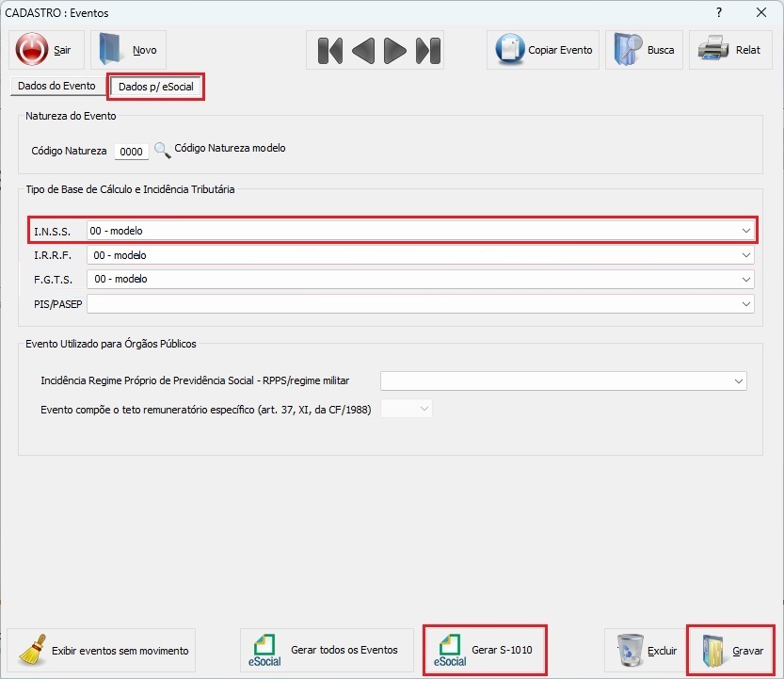Switch to the Dados do Evento tab
This screenshot has width=784, height=679.
coord(56,86)
